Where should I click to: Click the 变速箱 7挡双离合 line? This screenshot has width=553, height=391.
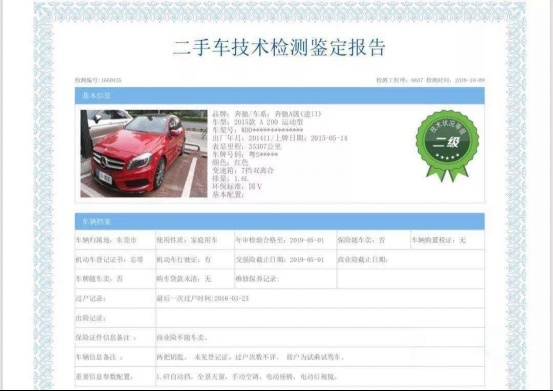pyautogui.click(x=243, y=171)
